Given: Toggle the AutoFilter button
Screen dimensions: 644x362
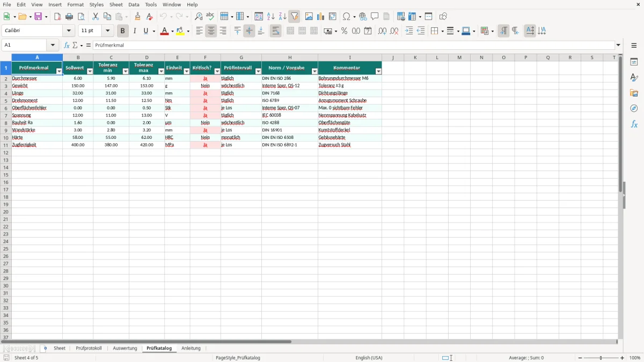Looking at the screenshot, I should point(294,17).
